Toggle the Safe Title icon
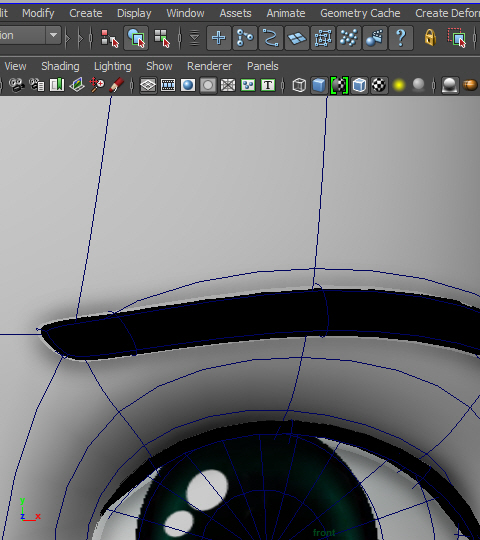Screen dimensions: 480x540 coord(268,85)
